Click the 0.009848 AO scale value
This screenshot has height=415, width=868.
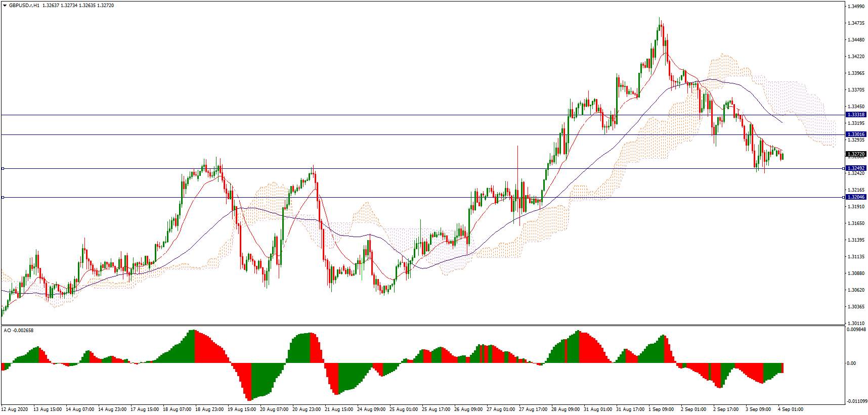(x=857, y=330)
